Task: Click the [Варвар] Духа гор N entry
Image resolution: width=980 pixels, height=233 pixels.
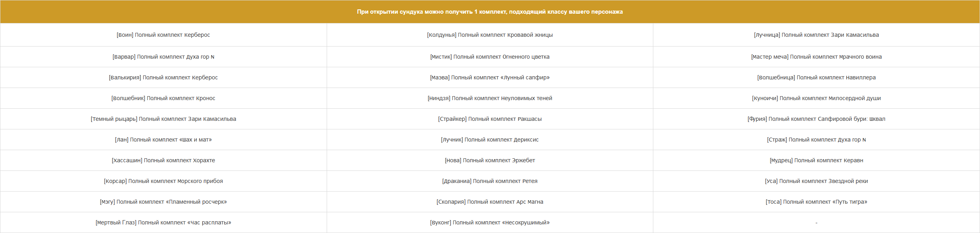Action: (x=164, y=57)
